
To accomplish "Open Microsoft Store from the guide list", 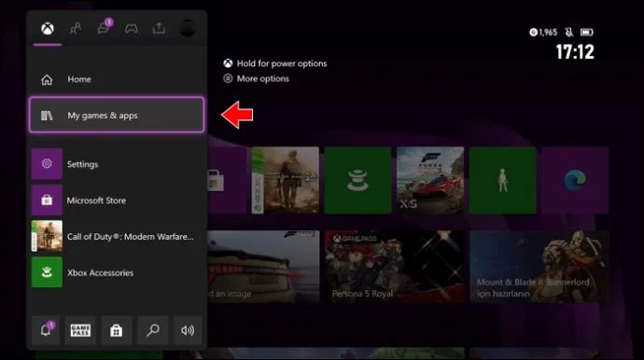I will [x=117, y=201].
